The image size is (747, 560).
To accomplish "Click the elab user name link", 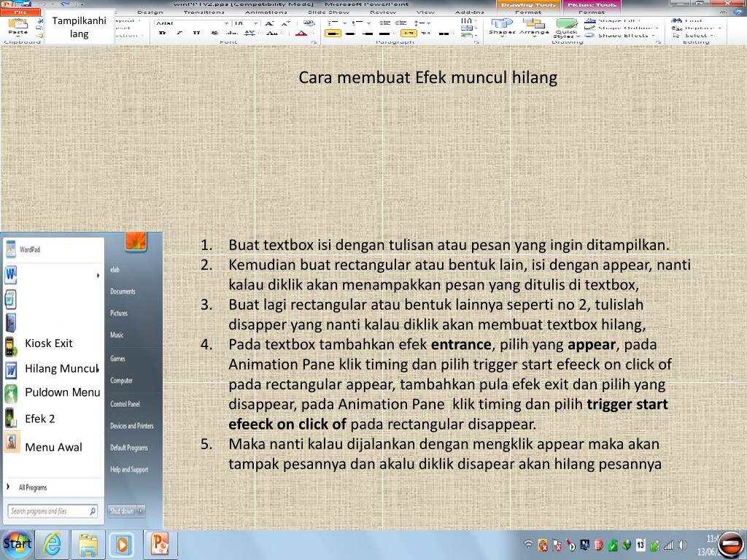I will (x=115, y=270).
